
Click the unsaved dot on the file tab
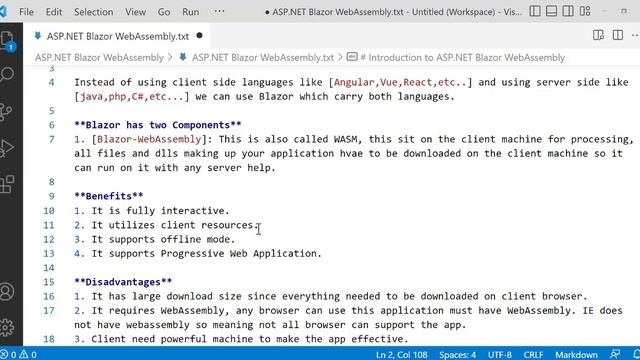(x=199, y=36)
